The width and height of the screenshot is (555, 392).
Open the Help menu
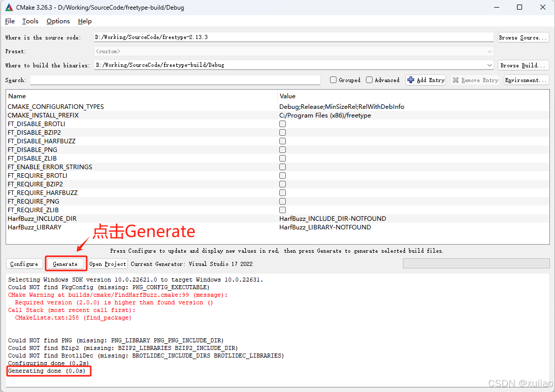pos(85,21)
